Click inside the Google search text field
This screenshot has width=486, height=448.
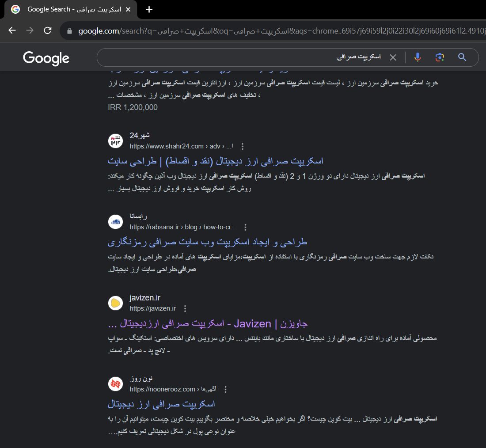(x=242, y=57)
